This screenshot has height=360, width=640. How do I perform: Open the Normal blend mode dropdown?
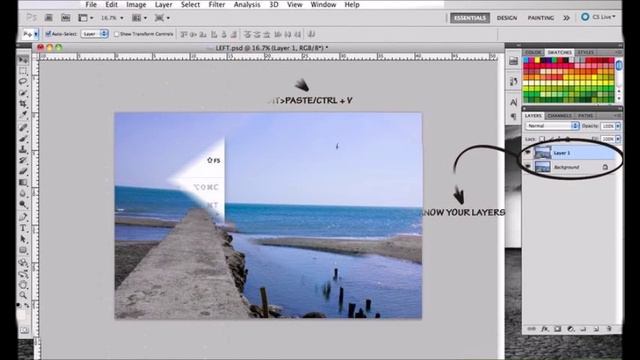point(552,126)
